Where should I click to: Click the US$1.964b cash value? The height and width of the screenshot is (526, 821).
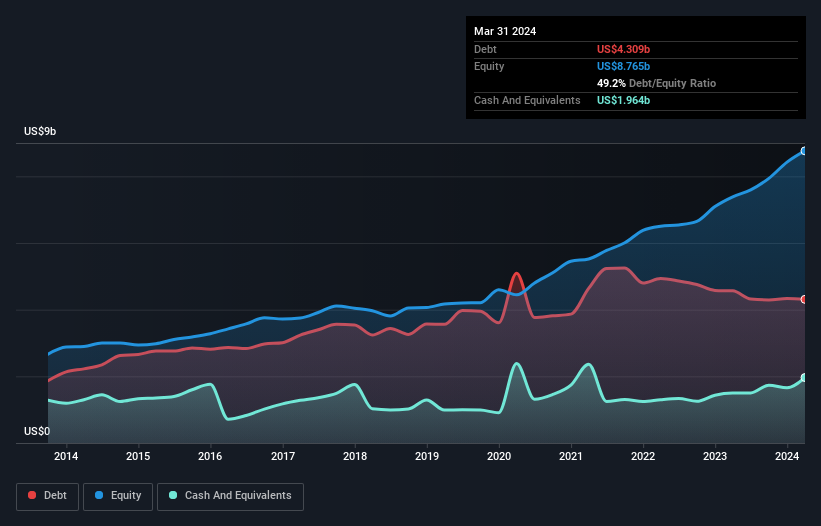click(623, 100)
